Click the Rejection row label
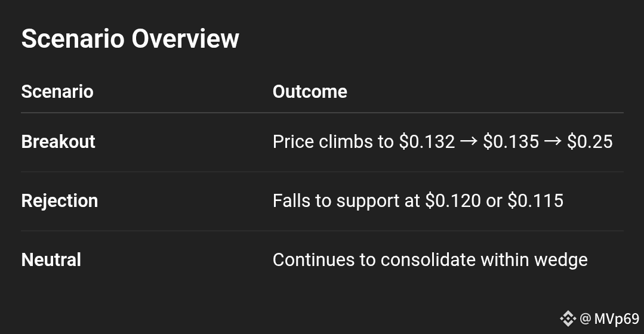The height and width of the screenshot is (334, 644). point(60,201)
